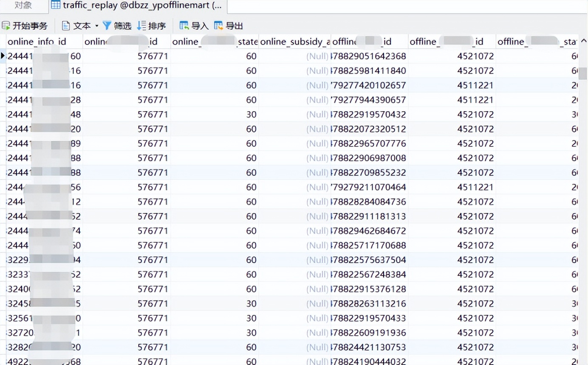
Task: Select the traffic_replay @dbzz_ypofflinemart tab
Action: pyautogui.click(x=138, y=6)
